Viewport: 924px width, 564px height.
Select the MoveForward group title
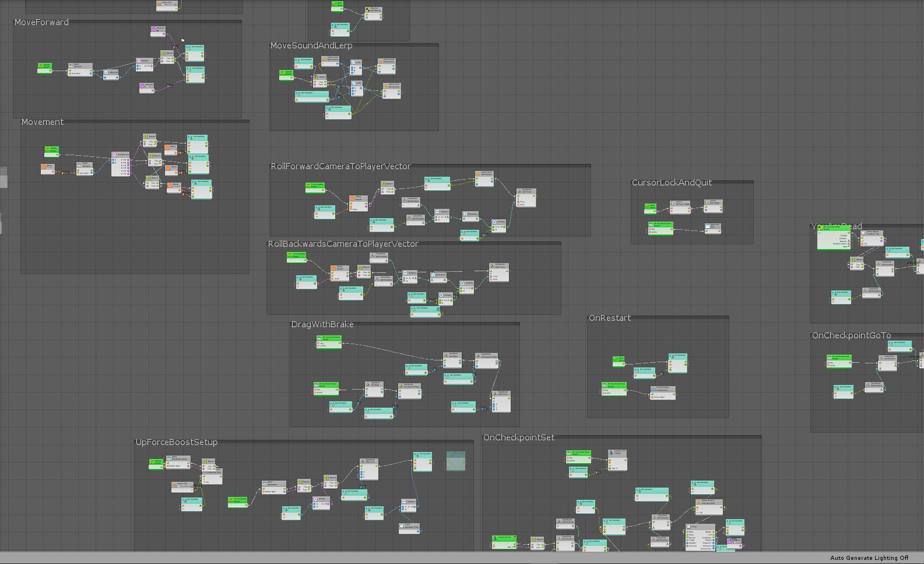pos(41,22)
